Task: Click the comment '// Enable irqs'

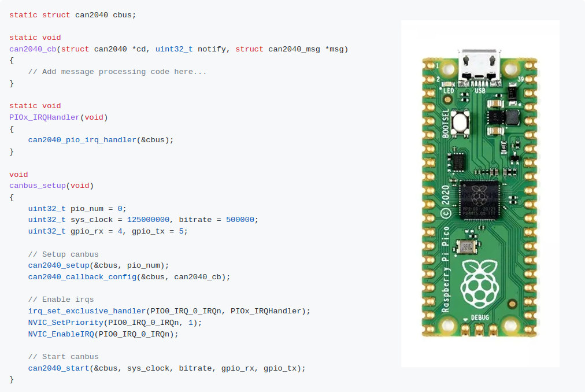Action: point(61,299)
